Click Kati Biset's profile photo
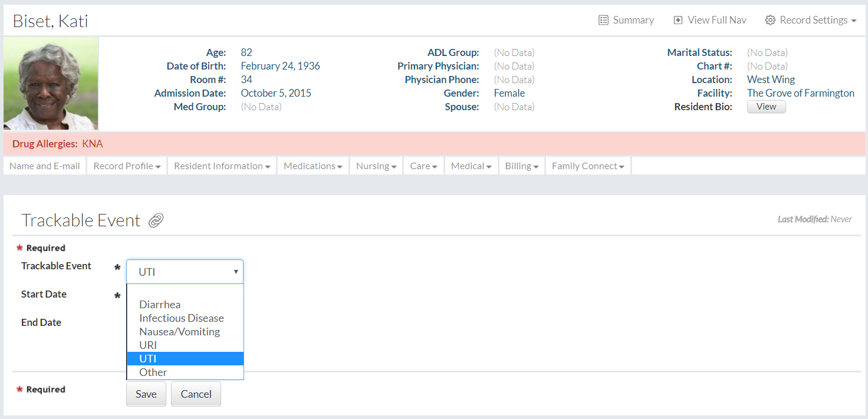Screen dimensions: 868x419 (x=51, y=84)
